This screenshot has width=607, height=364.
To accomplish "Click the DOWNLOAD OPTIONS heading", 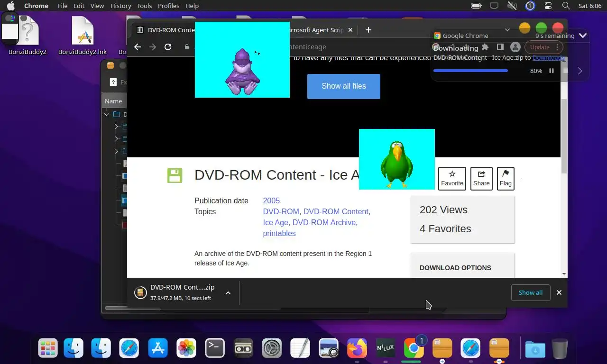I will [x=455, y=268].
